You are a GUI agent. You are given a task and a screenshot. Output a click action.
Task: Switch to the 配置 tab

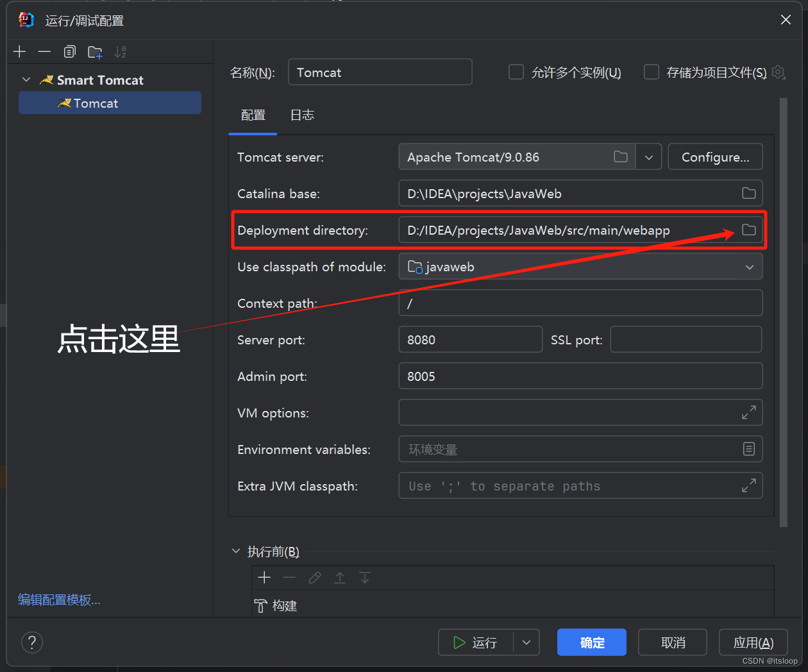pos(253,115)
